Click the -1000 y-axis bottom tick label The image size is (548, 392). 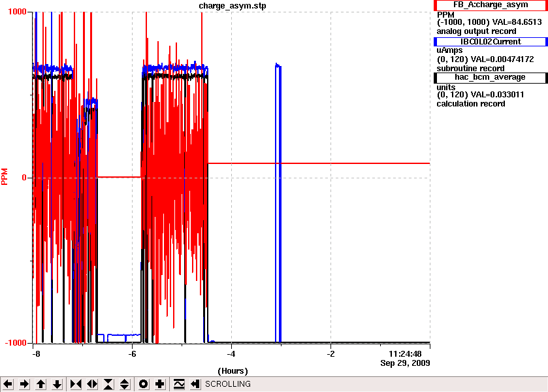pyautogui.click(x=16, y=343)
